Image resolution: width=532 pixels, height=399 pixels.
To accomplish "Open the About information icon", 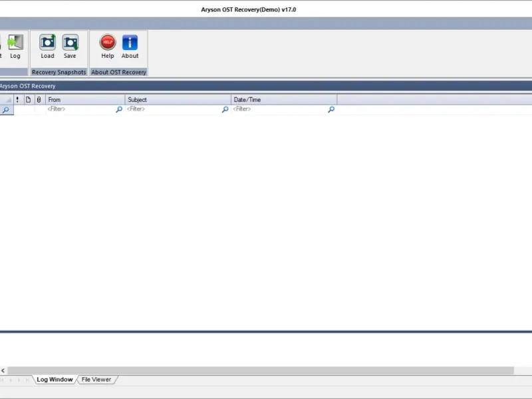I will (x=130, y=46).
